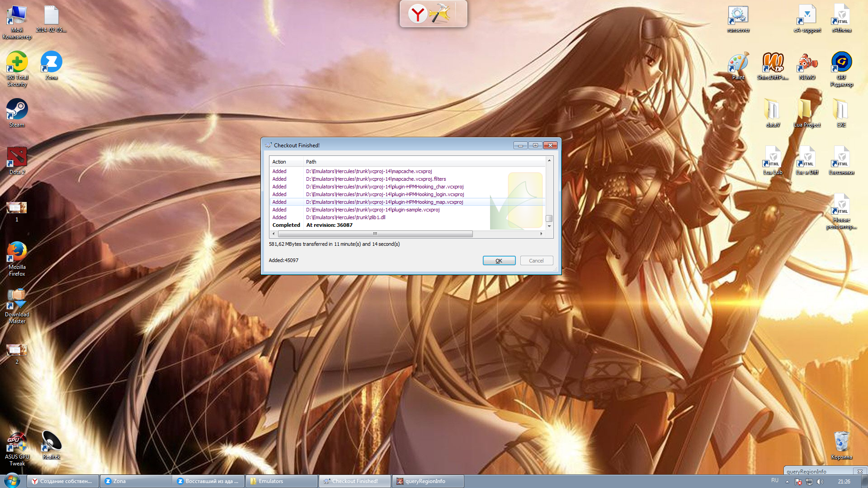This screenshot has height=488, width=868.
Task: Click the Steam icon on desktop
Action: point(17,110)
